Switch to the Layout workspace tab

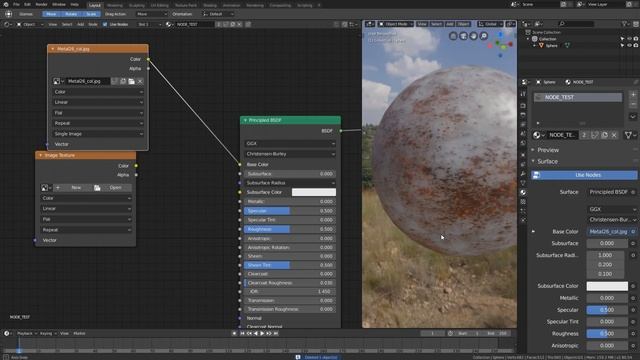click(95, 5)
